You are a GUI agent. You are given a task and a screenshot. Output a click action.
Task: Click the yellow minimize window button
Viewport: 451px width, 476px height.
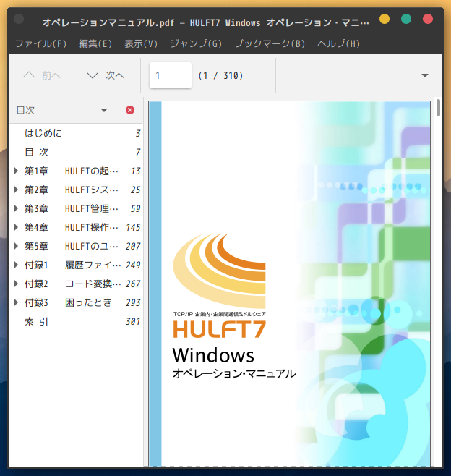coord(385,19)
